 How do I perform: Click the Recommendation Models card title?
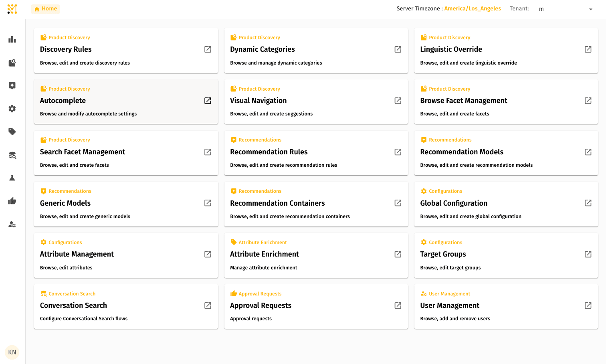[x=462, y=152]
